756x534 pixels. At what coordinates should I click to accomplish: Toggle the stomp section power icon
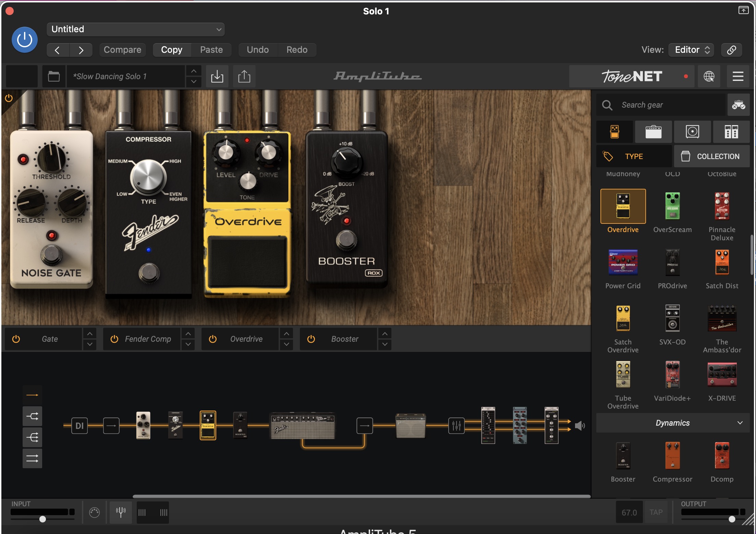coord(9,98)
